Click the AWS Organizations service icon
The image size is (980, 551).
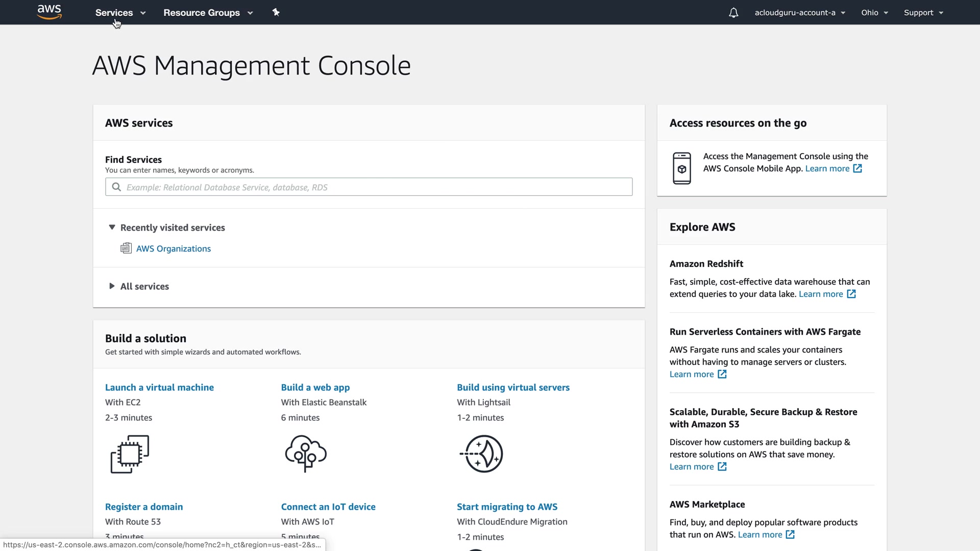click(x=126, y=248)
